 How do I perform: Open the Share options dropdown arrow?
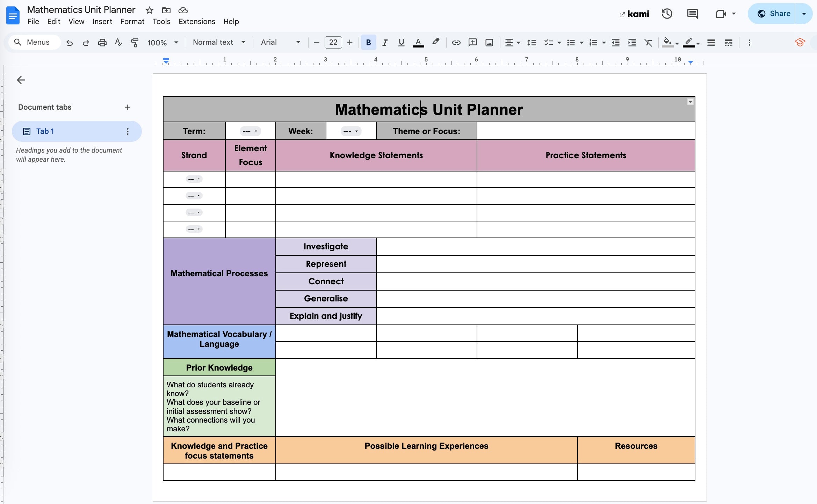coord(804,14)
